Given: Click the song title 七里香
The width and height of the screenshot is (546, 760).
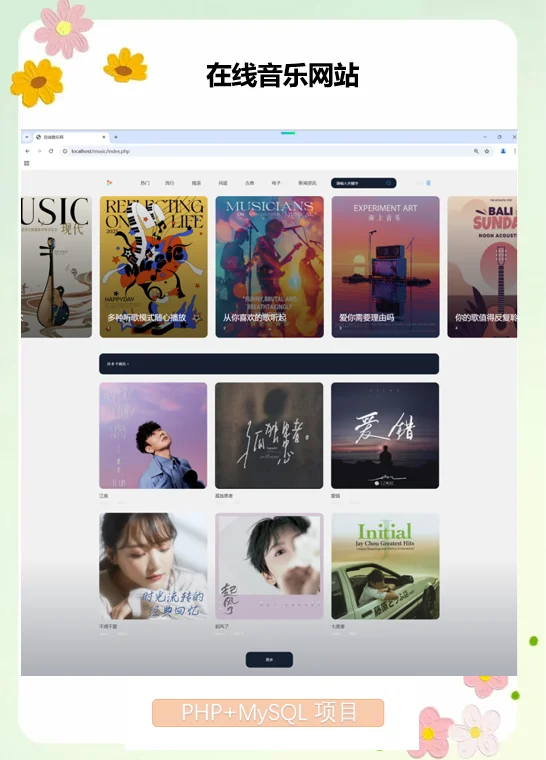Looking at the screenshot, I should coord(338,627).
